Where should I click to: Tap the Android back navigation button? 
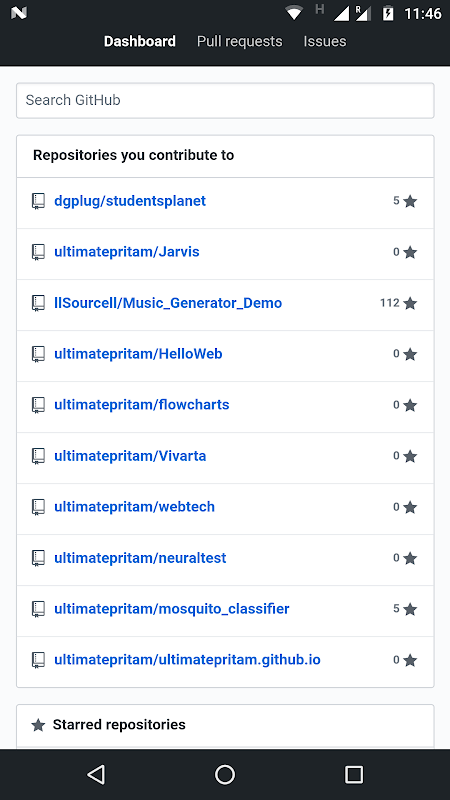pyautogui.click(x=96, y=774)
